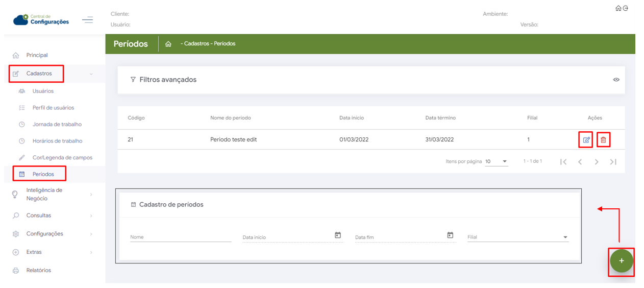This screenshot has width=644, height=288.
Task: Open the Itens por página dropdown
Action: (x=496, y=162)
